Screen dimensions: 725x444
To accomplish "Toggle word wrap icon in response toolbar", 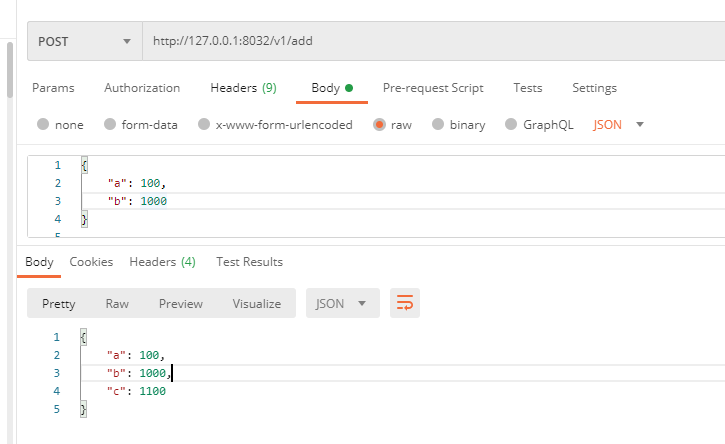I will coord(405,303).
